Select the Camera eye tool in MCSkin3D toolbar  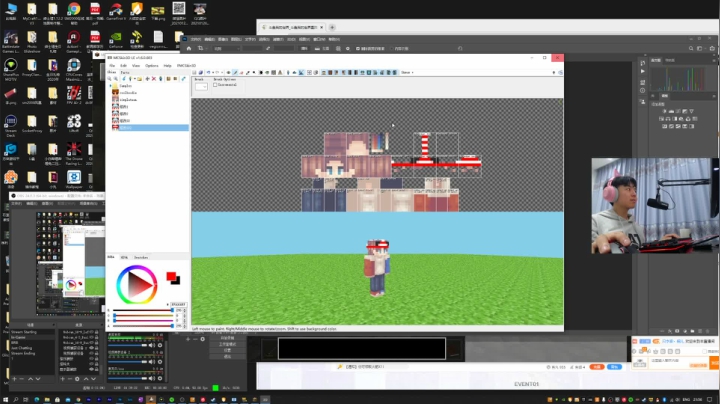(x=229, y=73)
